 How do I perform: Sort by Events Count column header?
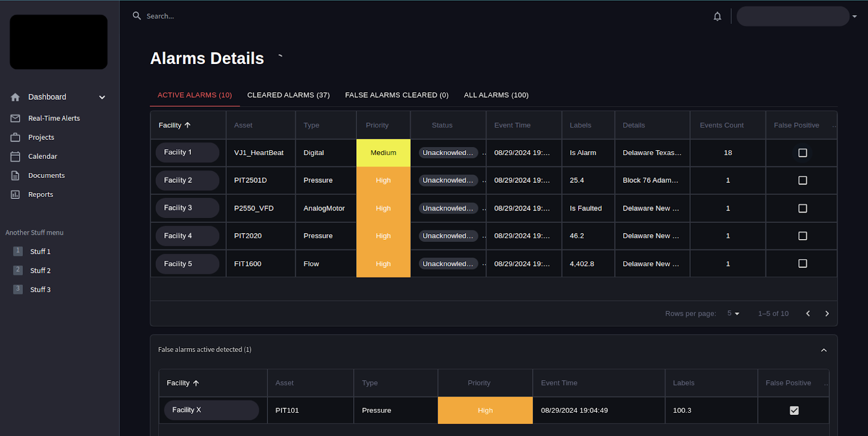point(722,125)
